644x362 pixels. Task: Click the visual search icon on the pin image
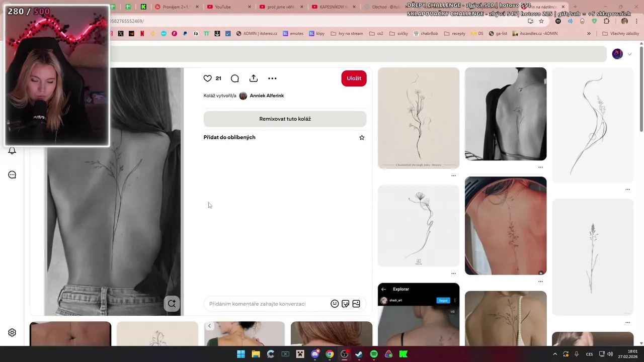coord(172,304)
